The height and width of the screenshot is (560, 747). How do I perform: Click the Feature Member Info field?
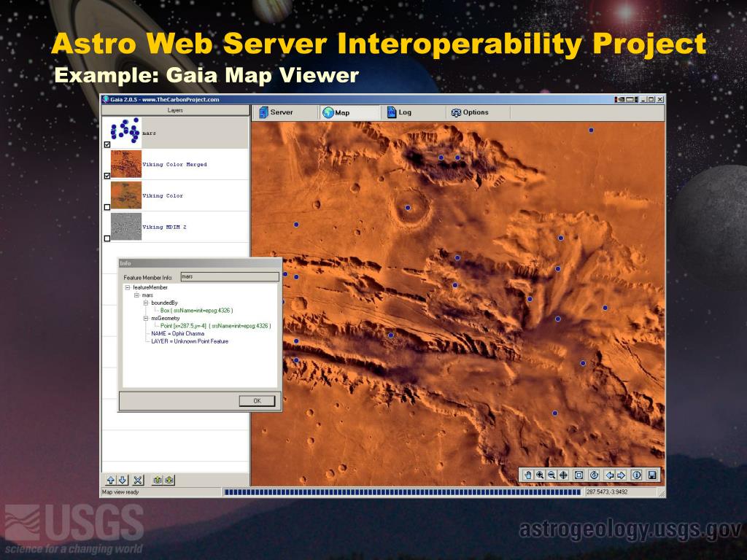point(230,276)
